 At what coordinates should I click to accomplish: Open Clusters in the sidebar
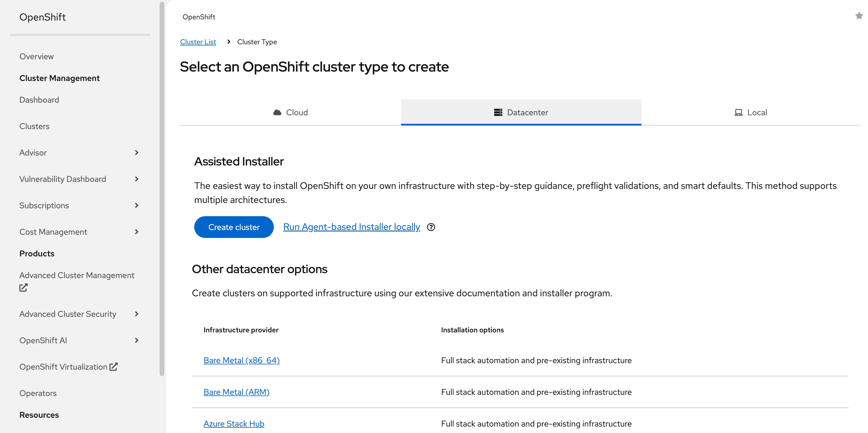point(34,126)
